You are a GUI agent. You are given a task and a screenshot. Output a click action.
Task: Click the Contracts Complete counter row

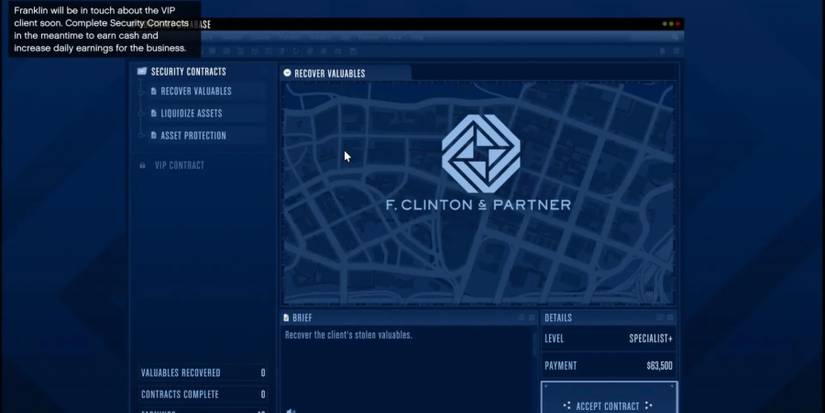tap(203, 394)
